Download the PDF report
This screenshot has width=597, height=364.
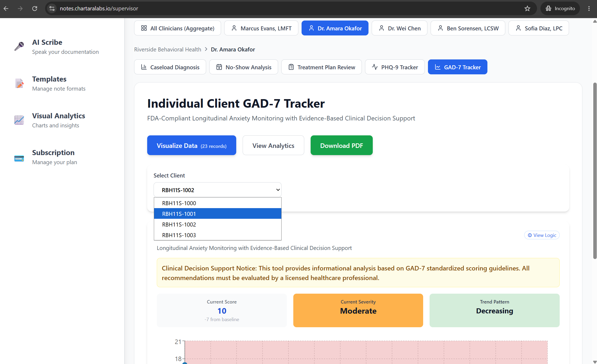point(342,145)
